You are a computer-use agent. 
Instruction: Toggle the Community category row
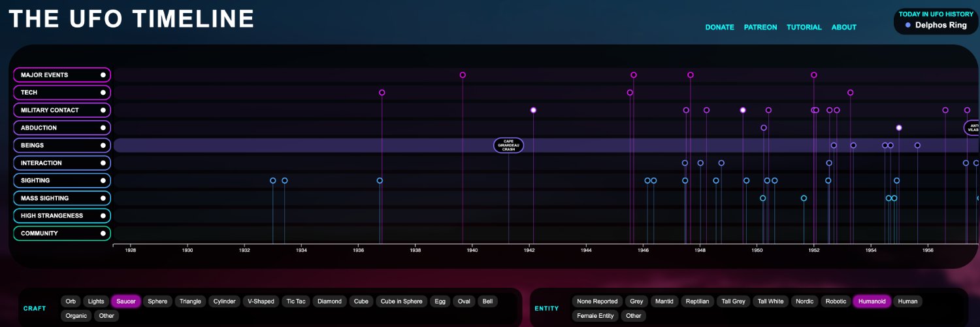[x=62, y=233]
